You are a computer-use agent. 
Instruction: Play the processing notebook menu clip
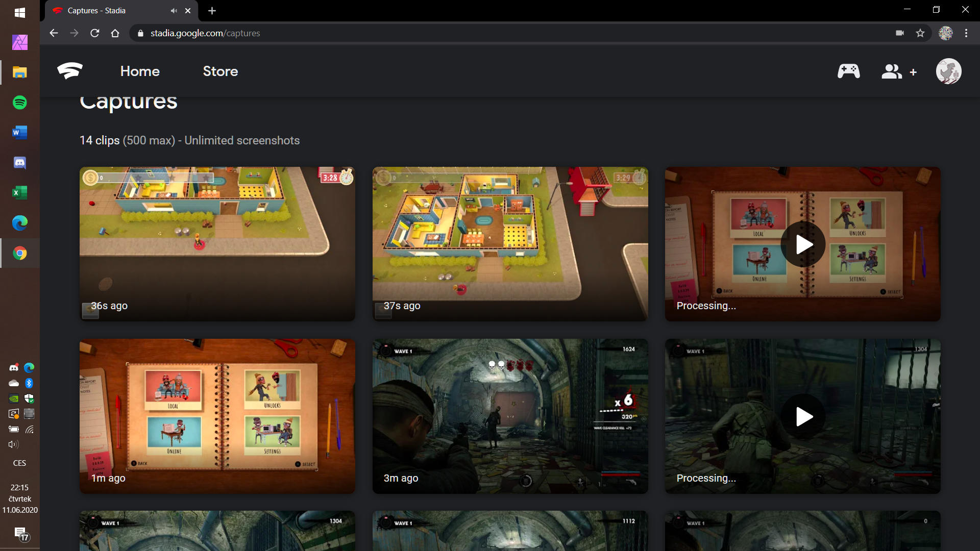[x=803, y=244]
